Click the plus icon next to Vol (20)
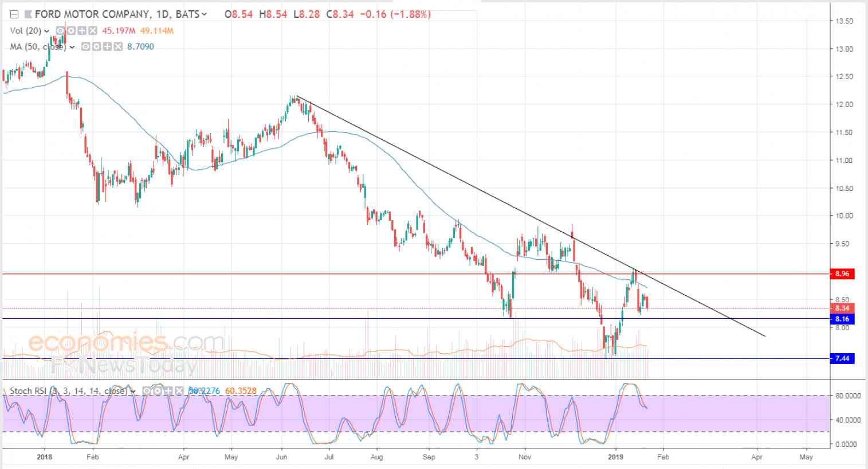Viewport: 868px width, 469px height. tap(82, 30)
